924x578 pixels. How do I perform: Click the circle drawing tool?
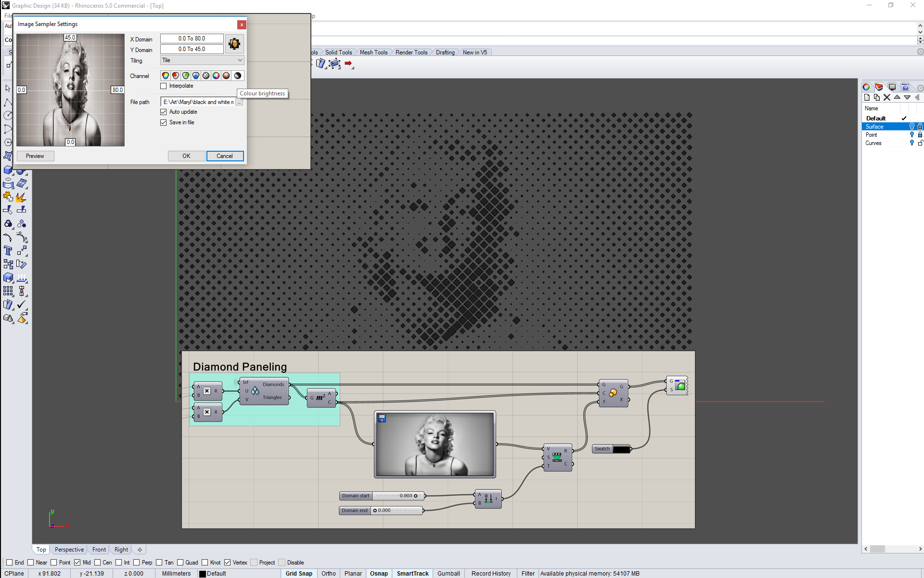(x=8, y=116)
